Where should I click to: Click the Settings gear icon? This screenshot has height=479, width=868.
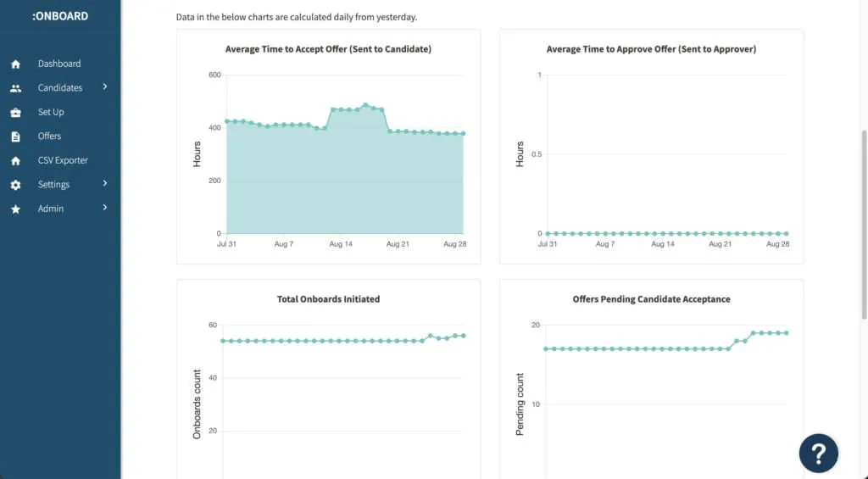[15, 185]
